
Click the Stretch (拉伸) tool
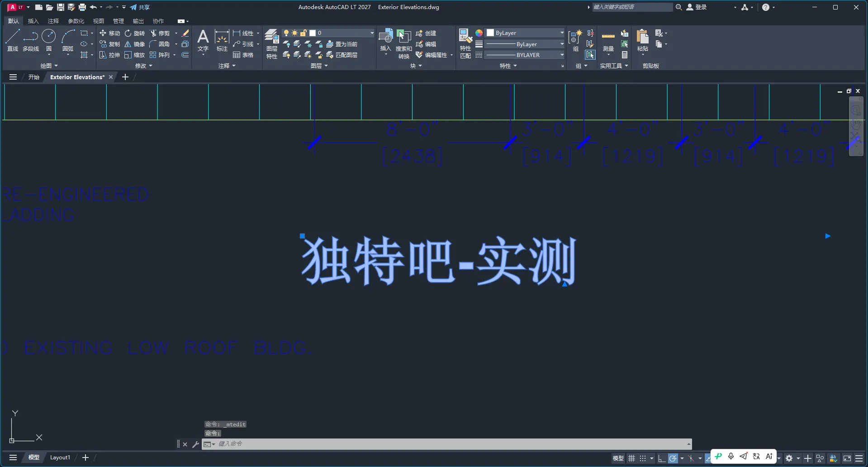(109, 55)
